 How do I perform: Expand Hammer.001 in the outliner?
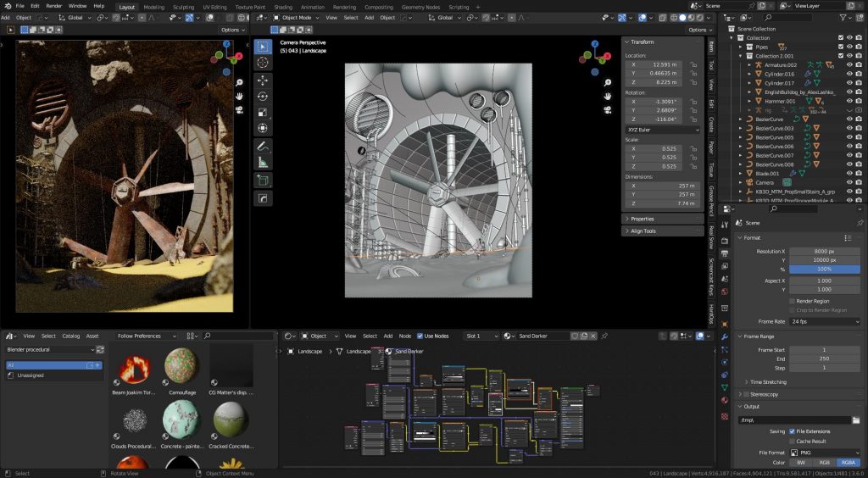[x=749, y=101]
